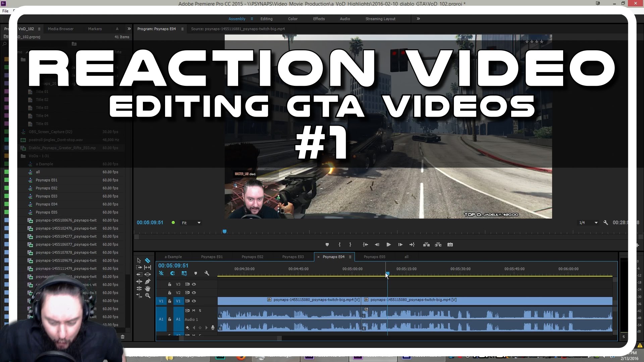Click the timeline playhead on the ruler
The height and width of the screenshot is (362, 644).
click(x=387, y=274)
